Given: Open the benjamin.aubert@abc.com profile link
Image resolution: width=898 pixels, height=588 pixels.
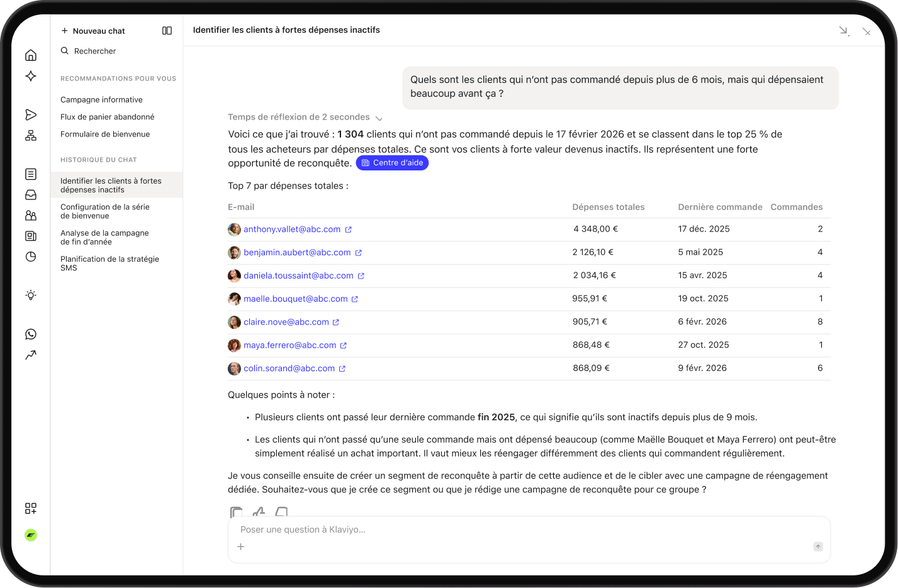Looking at the screenshot, I should (x=297, y=253).
